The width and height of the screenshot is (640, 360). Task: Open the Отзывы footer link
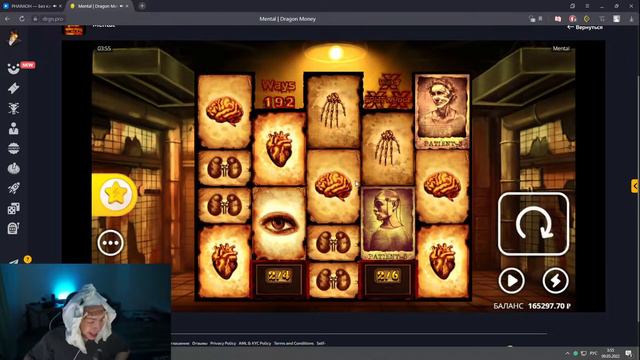point(200,343)
